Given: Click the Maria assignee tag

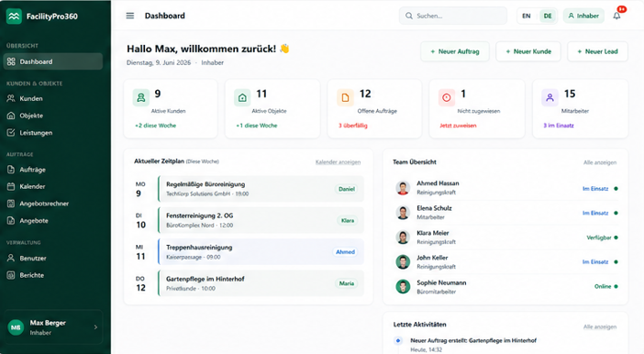Looking at the screenshot, I should 347,283.
